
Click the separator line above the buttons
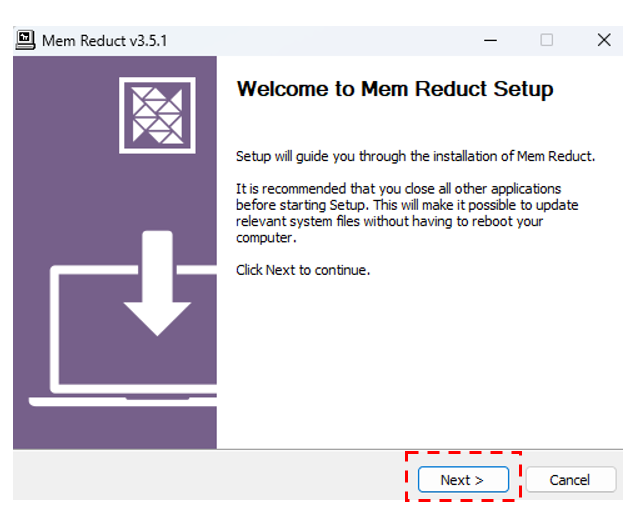(318, 449)
